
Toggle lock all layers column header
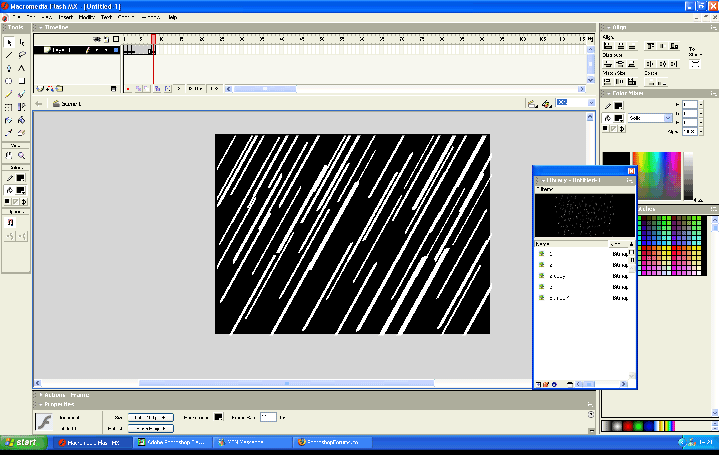point(106,39)
